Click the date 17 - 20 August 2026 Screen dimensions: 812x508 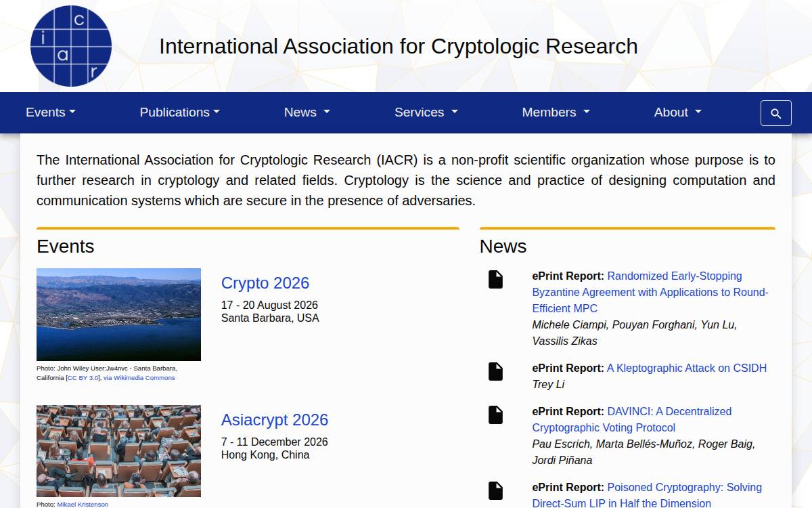pyautogui.click(x=269, y=305)
